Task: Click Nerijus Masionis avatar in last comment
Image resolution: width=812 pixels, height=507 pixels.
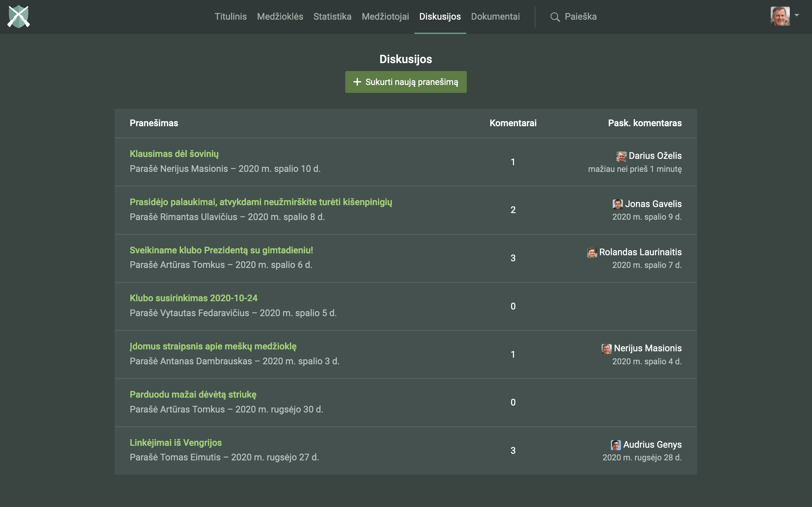Action: [606, 349]
